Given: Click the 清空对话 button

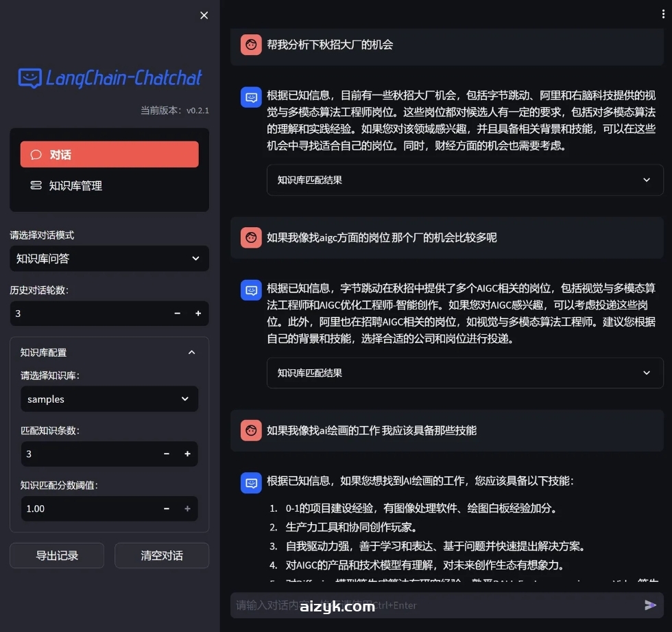Looking at the screenshot, I should 162,557.
